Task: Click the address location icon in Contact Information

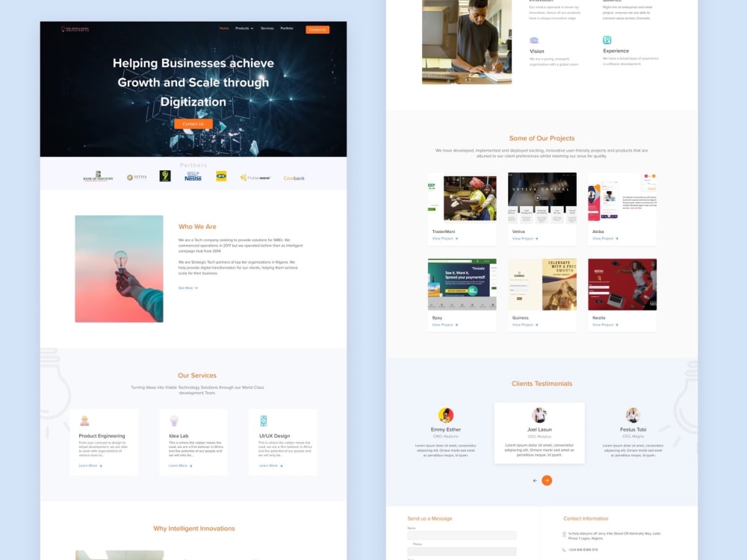Action: click(x=565, y=535)
